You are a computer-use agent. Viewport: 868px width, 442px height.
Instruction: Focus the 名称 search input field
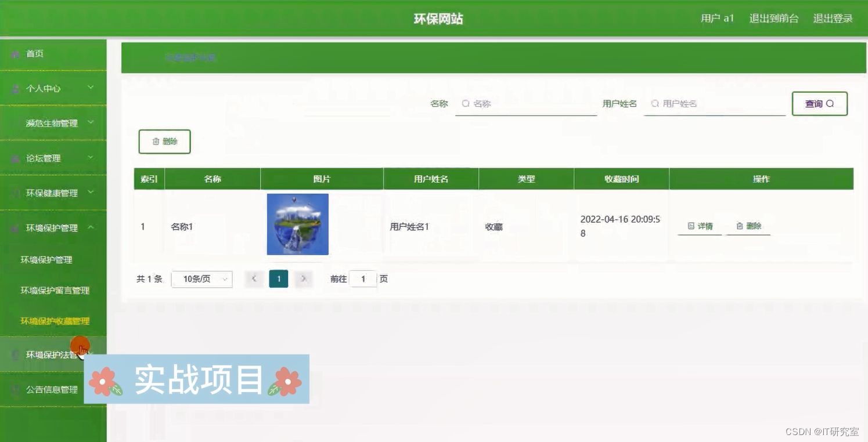pos(526,104)
